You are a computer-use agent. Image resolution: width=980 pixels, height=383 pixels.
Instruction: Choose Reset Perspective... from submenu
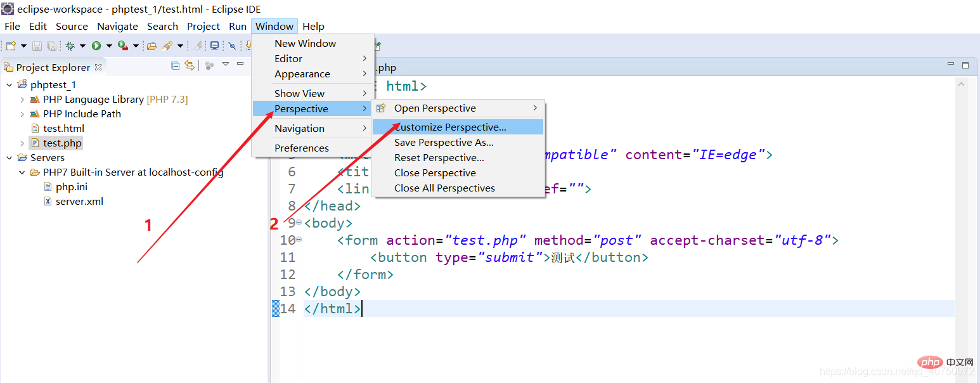click(x=439, y=157)
